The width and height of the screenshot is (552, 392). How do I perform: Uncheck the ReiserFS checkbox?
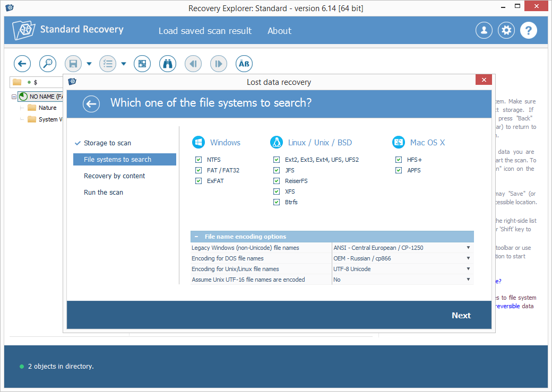point(277,181)
